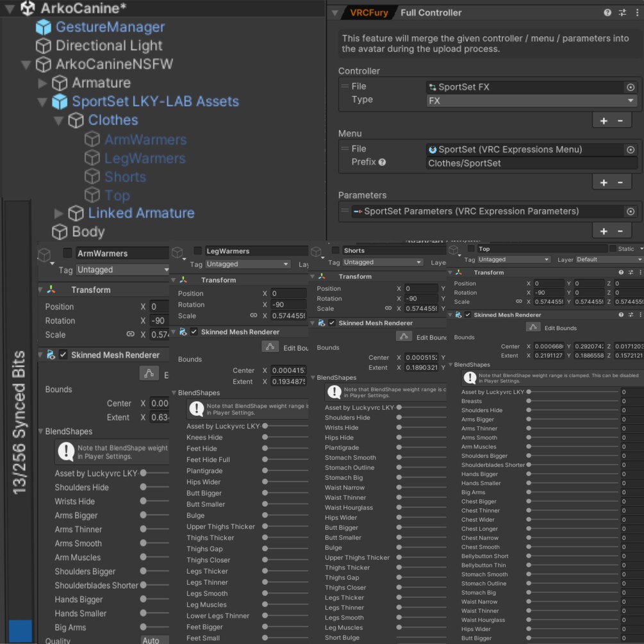
Task: Toggle ArmWarmers Skinned Mesh Renderer checkbox
Action: [x=63, y=354]
